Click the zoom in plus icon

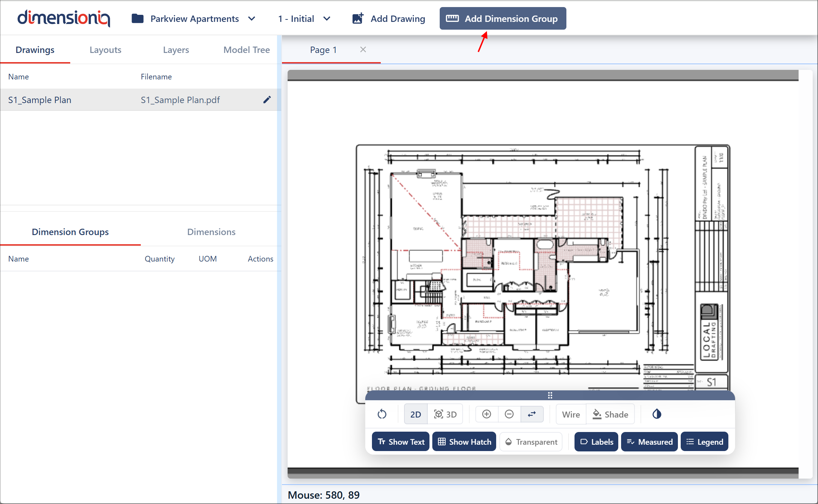coord(487,414)
